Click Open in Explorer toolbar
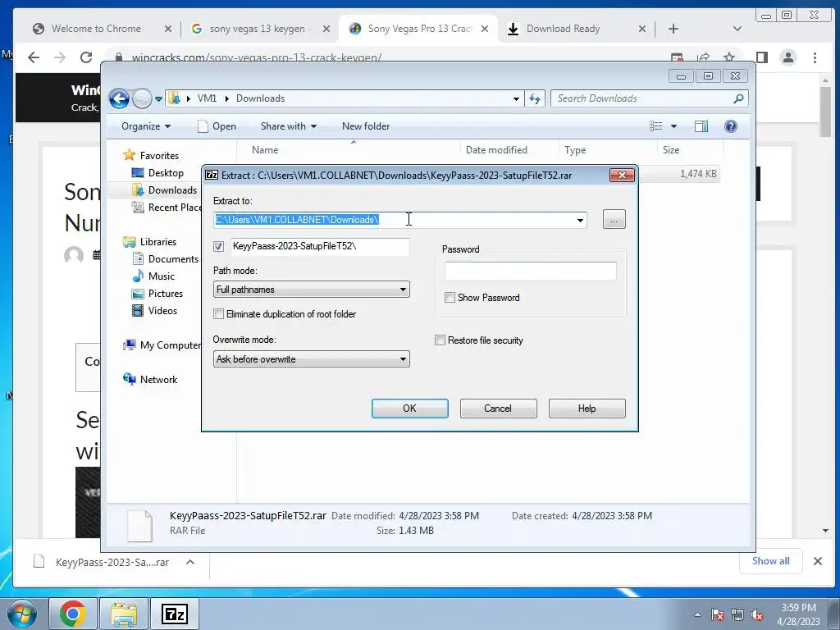 [217, 126]
